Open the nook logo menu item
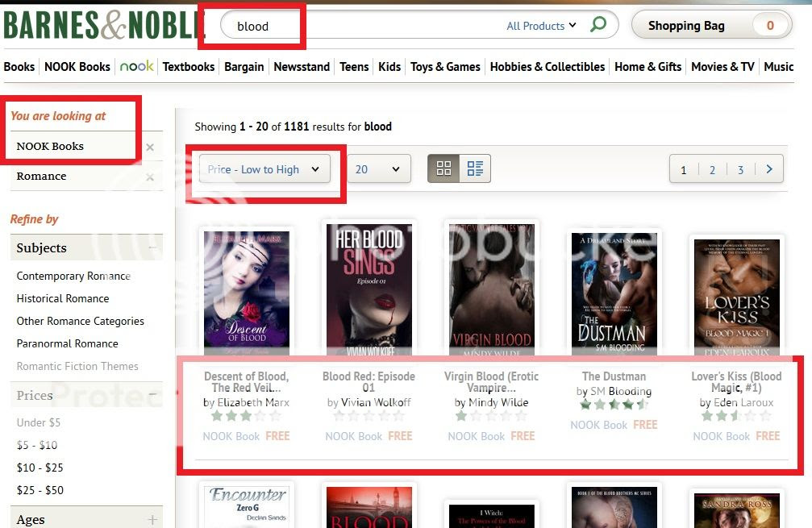812x528 pixels. 137,66
